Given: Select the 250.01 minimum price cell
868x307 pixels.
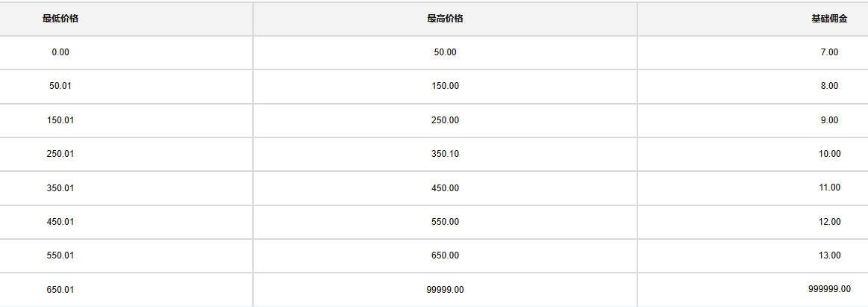Looking at the screenshot, I should [x=60, y=154].
